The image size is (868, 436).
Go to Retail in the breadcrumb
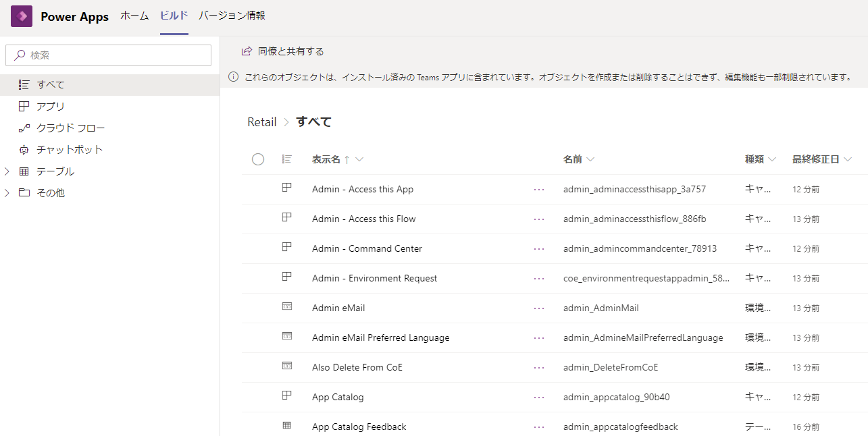click(262, 122)
